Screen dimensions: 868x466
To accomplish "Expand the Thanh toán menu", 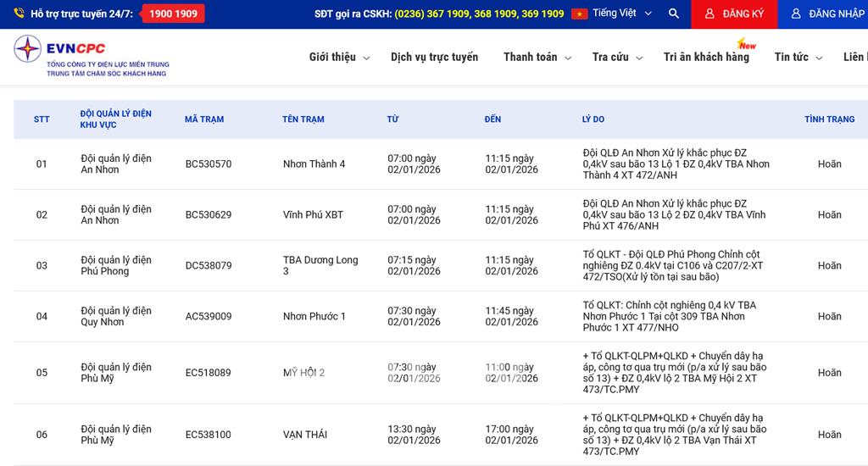I will (x=537, y=57).
